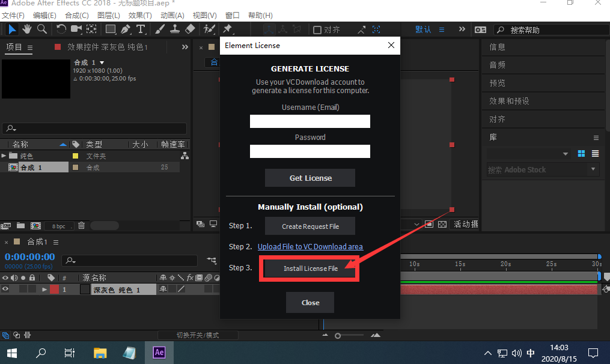Open the 效果(T) menu
This screenshot has height=364, width=610.
pyautogui.click(x=140, y=16)
